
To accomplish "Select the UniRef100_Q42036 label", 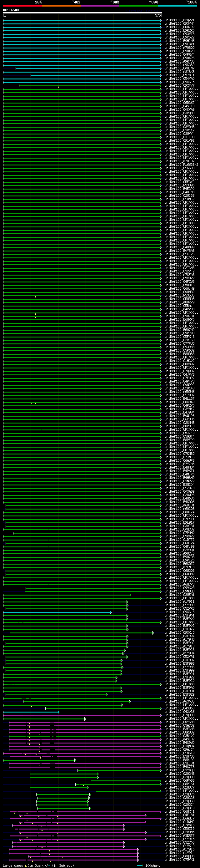I will (179, 712).
